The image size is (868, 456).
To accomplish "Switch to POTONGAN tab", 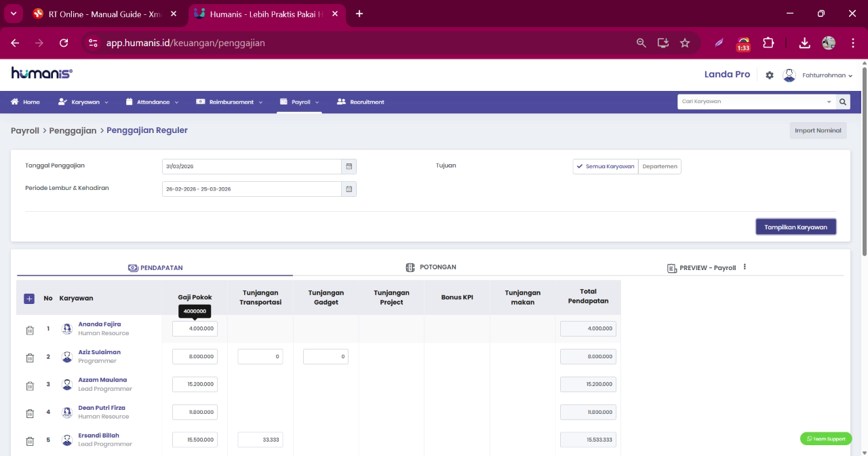I will click(431, 267).
